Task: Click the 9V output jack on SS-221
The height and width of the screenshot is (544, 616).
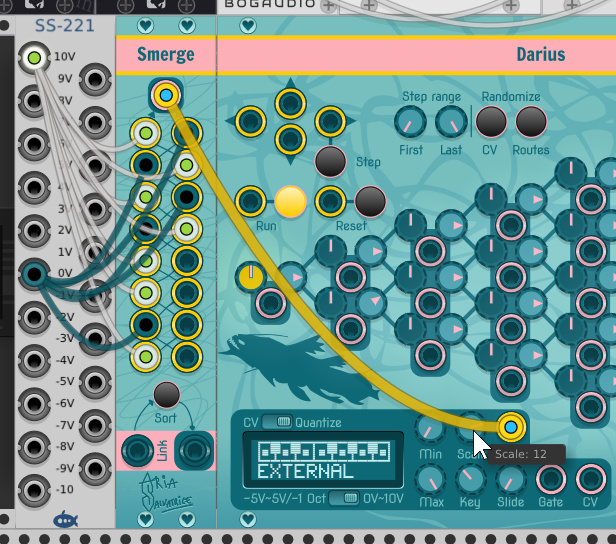Action: click(x=95, y=80)
